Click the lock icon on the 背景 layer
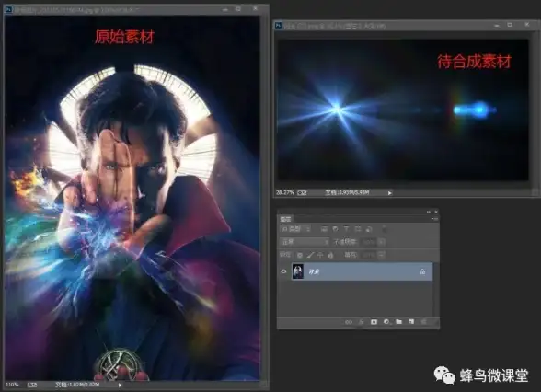The width and height of the screenshot is (541, 392). 422,272
